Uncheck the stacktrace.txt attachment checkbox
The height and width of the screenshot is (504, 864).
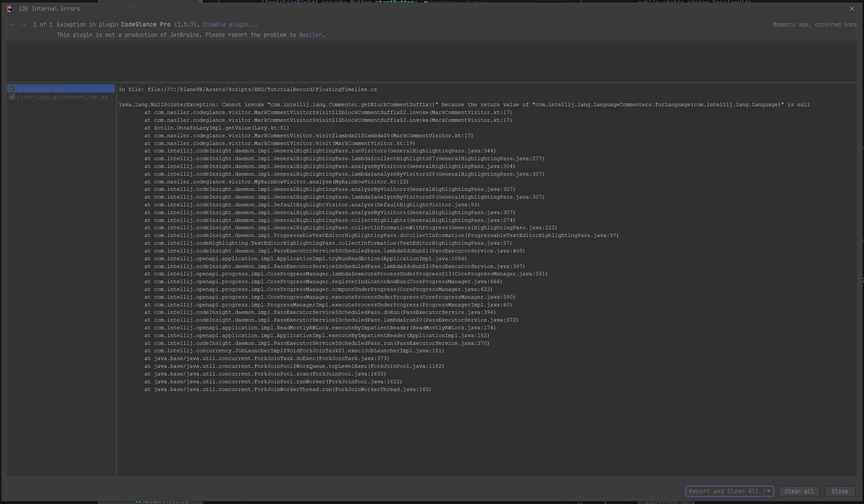point(12,88)
